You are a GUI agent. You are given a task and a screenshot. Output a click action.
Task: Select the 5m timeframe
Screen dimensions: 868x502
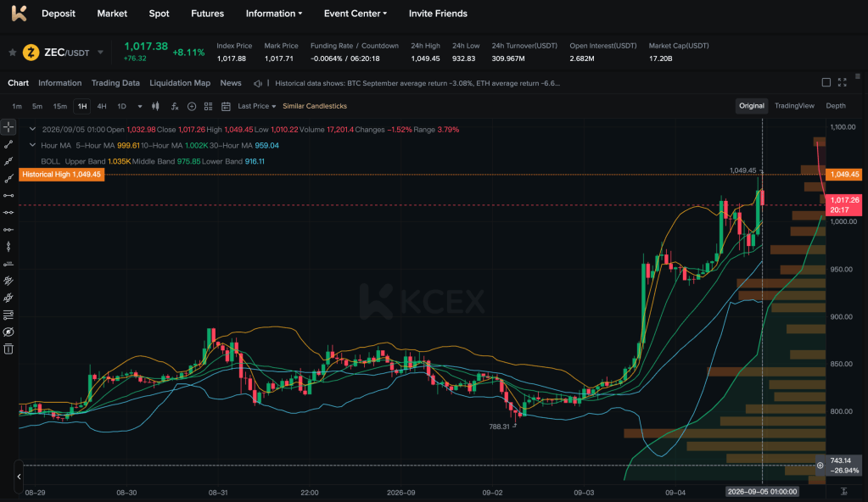pos(37,106)
